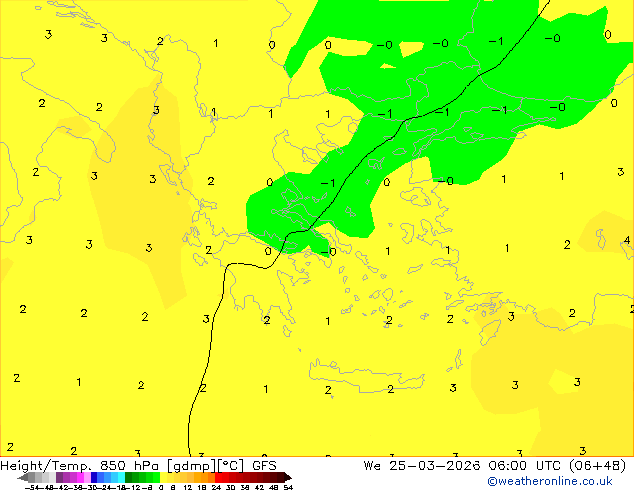Click the "[gdmp]" unit label

(x=192, y=466)
